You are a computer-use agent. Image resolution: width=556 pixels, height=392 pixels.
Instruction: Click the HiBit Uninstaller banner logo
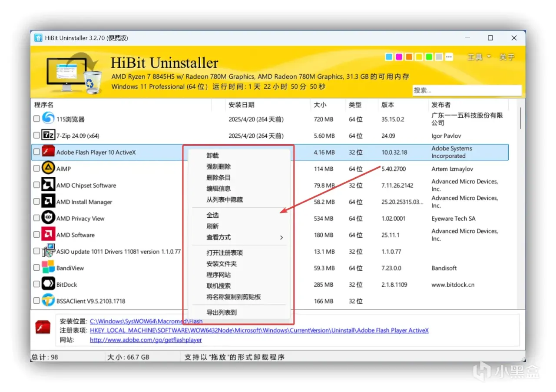(x=74, y=74)
